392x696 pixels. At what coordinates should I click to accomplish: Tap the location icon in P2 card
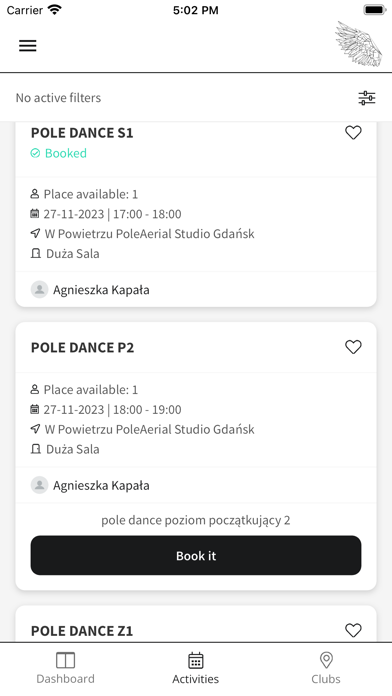tap(35, 429)
